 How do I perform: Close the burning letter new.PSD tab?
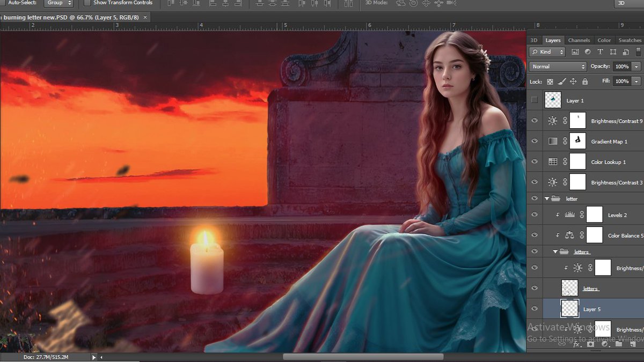pyautogui.click(x=145, y=17)
